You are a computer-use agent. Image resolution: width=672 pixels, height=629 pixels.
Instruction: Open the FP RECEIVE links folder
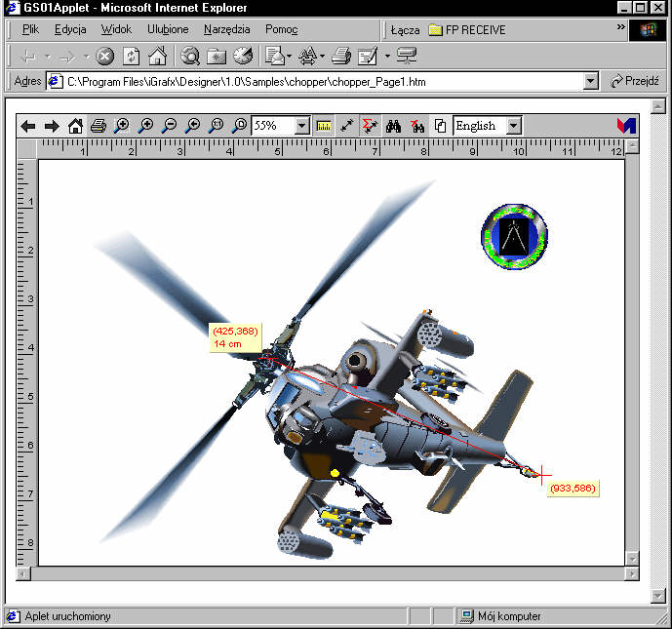pyautogui.click(x=466, y=30)
